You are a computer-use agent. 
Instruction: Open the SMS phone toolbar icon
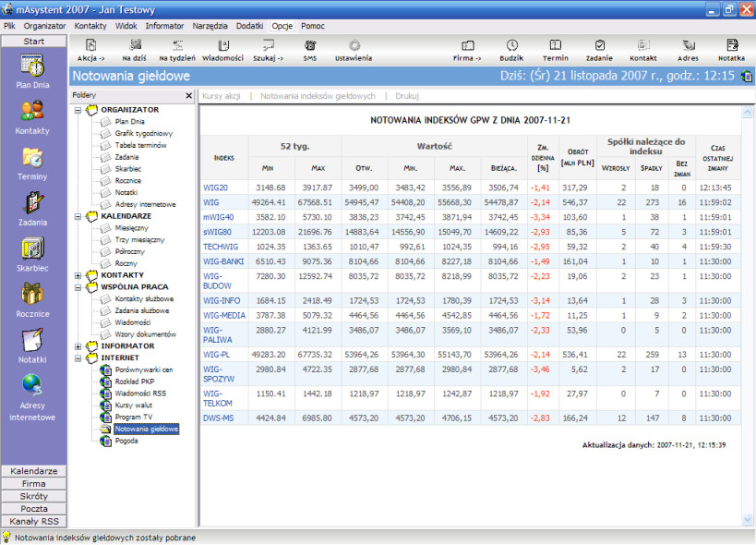point(310,50)
